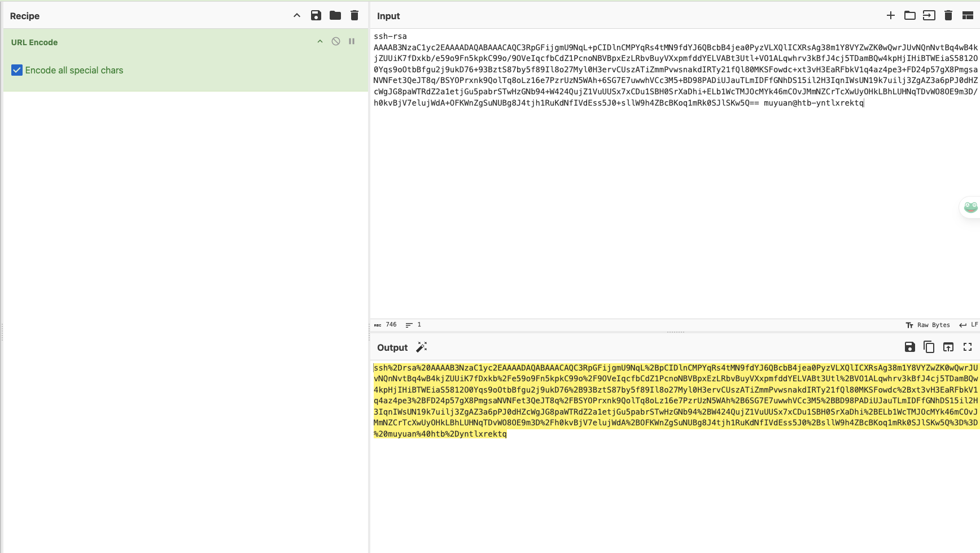Clear input and output with trash icon
The height and width of the screenshot is (553, 980).
click(948, 16)
